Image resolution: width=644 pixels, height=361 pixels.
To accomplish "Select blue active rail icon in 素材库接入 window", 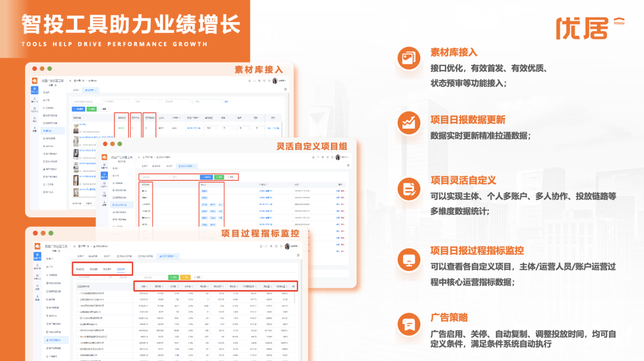I will [35, 90].
